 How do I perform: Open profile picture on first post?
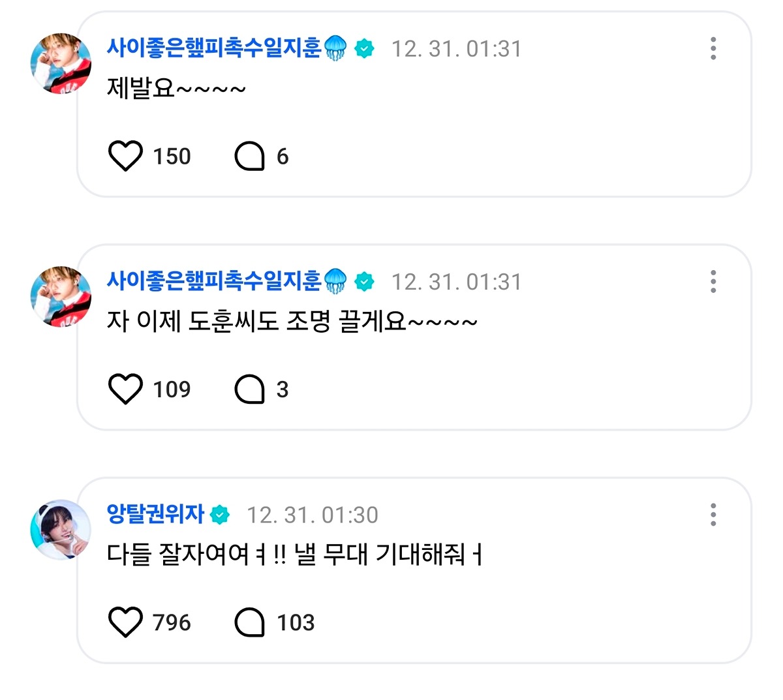tap(61, 64)
